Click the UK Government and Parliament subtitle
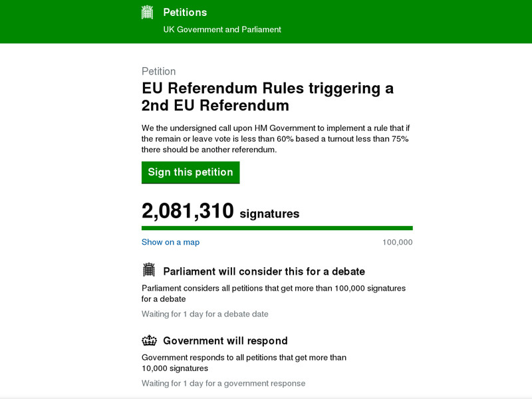Image resolution: width=532 pixels, height=399 pixels. (222, 29)
